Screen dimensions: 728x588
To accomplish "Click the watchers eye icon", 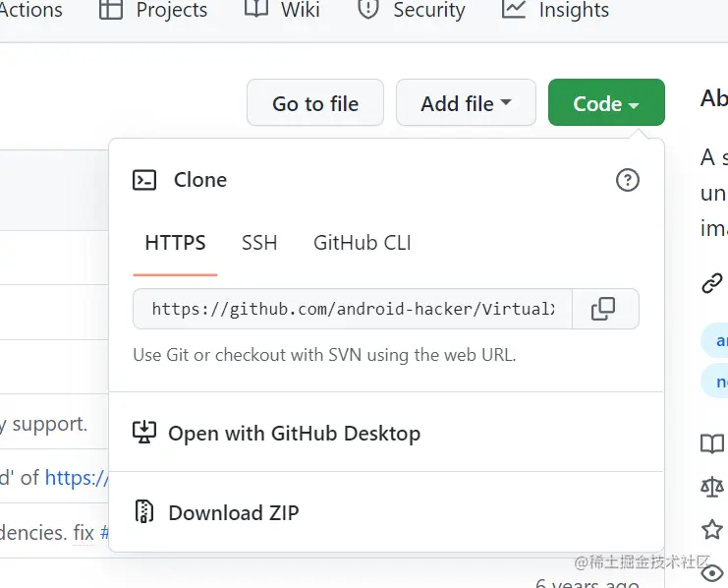I will tap(714, 572).
